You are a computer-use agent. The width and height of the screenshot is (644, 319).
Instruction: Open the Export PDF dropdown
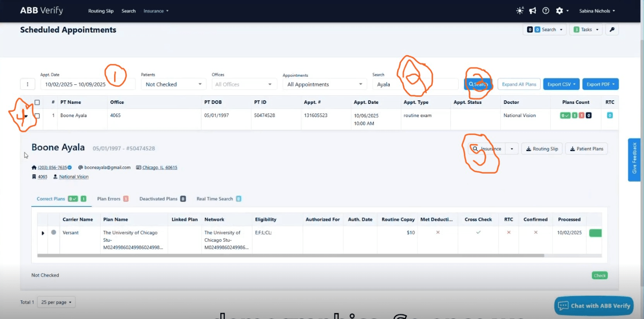[600, 84]
